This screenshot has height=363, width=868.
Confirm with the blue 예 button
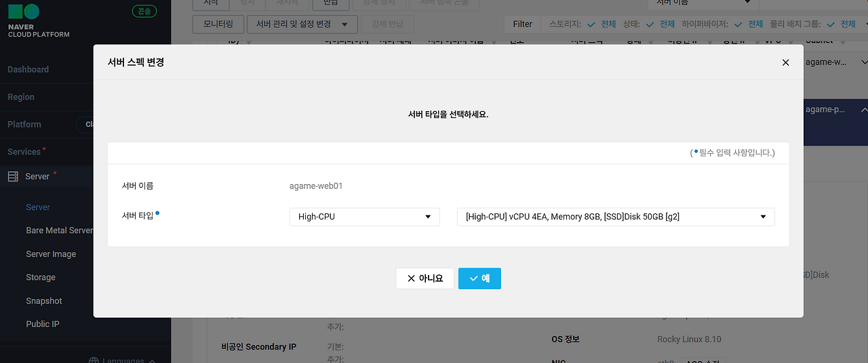point(479,278)
